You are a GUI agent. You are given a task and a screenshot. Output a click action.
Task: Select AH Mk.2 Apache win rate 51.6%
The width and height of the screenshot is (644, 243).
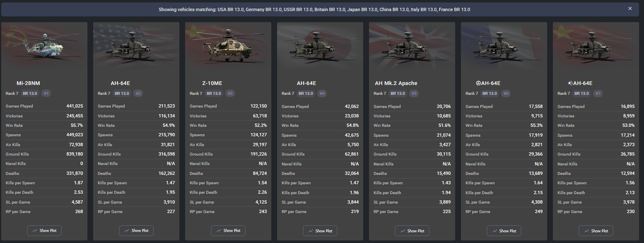(445, 126)
